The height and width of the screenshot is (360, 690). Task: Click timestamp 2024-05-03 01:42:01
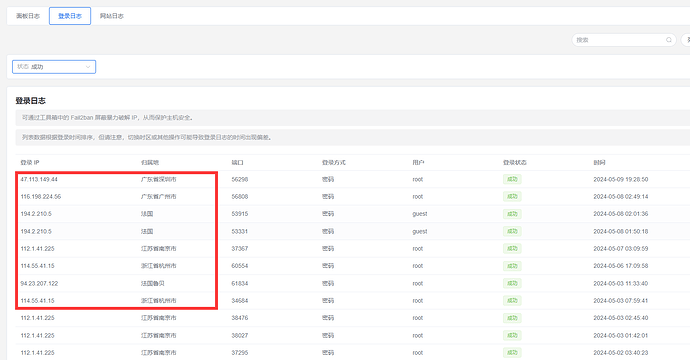point(620,335)
